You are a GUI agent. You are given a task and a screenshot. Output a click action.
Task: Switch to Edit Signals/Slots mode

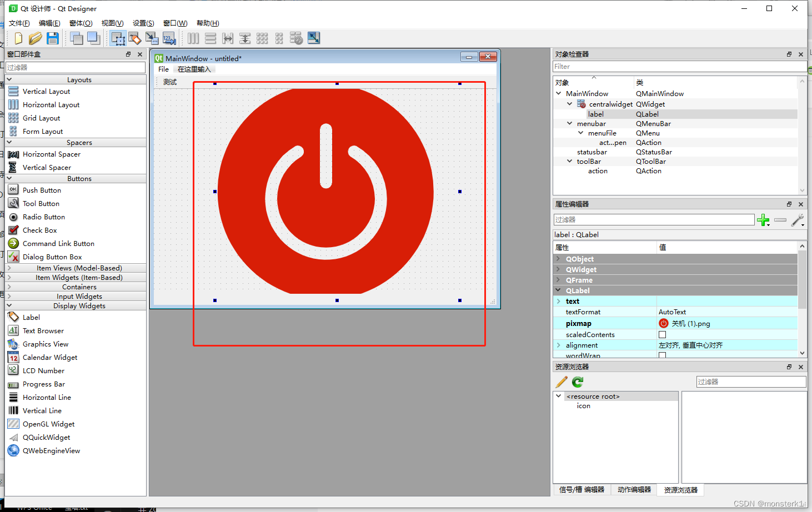click(x=135, y=38)
